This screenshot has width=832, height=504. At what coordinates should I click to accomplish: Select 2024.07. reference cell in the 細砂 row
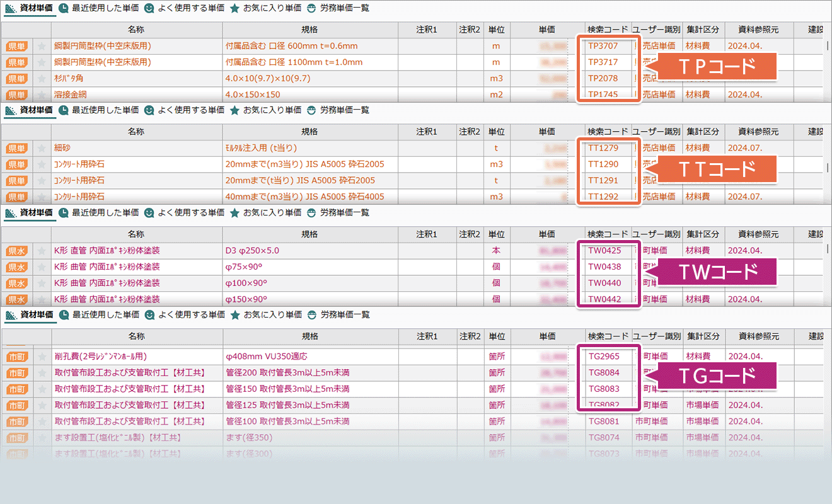758,148
